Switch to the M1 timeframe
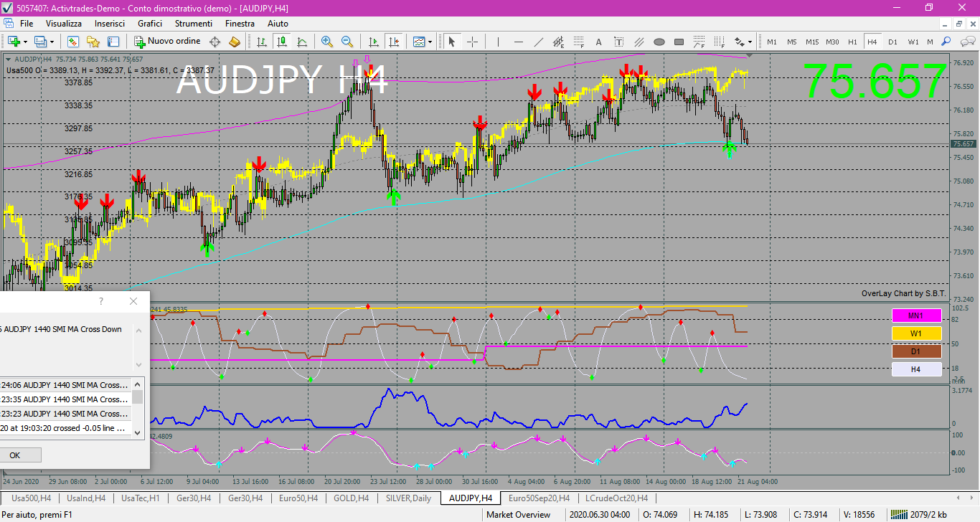The width and height of the screenshot is (980, 522). [x=772, y=42]
